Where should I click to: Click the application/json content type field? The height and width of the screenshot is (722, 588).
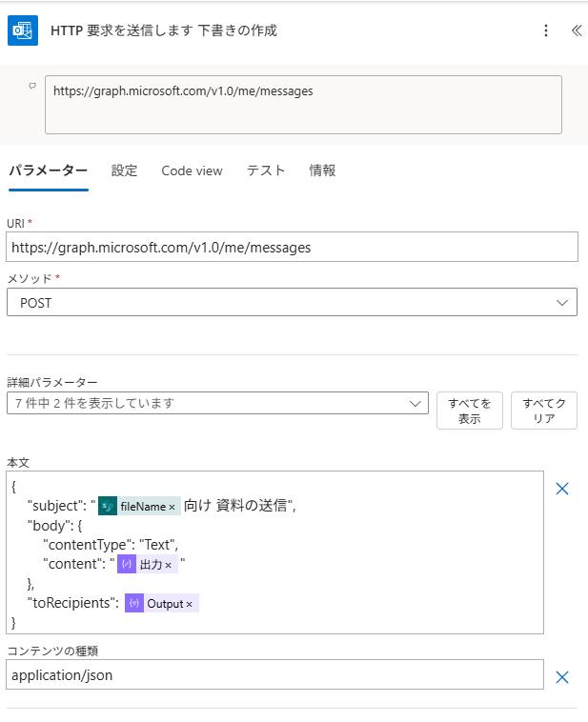274,674
